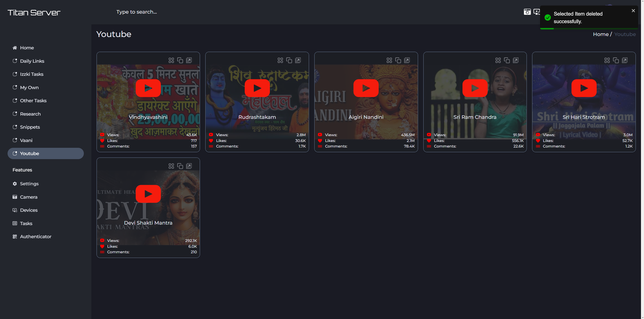Click the copy icon on Vindhyavashini card

point(180,60)
